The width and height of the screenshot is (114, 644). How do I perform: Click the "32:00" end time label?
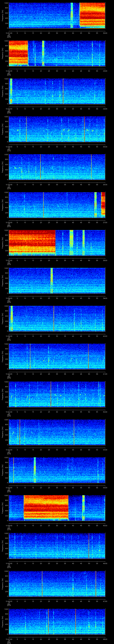(x=105, y=33)
